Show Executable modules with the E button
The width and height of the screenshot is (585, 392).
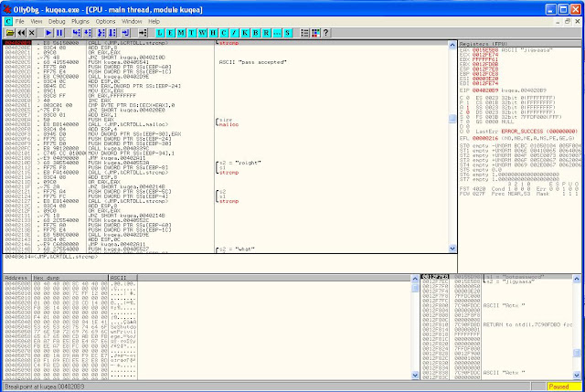pos(170,33)
